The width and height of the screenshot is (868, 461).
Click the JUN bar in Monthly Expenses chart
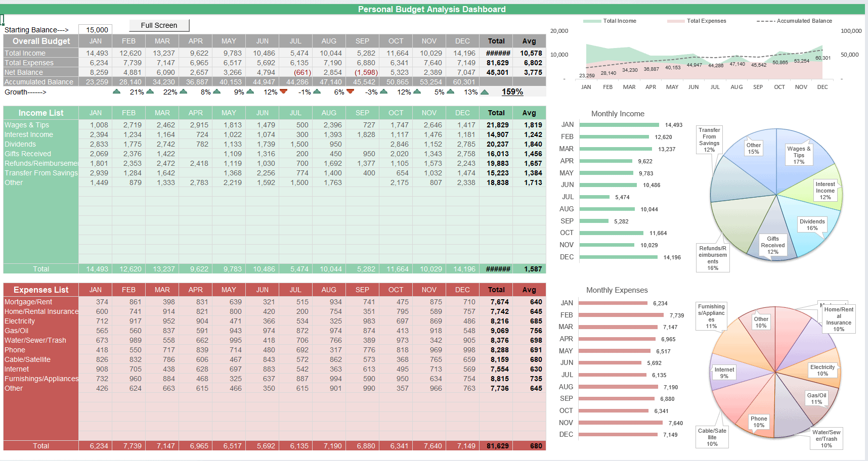click(610, 363)
